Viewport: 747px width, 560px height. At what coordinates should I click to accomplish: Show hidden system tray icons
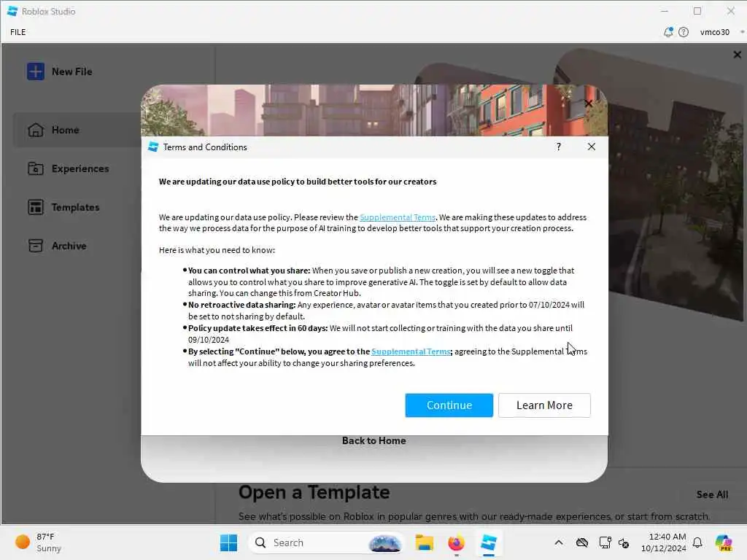(x=559, y=542)
